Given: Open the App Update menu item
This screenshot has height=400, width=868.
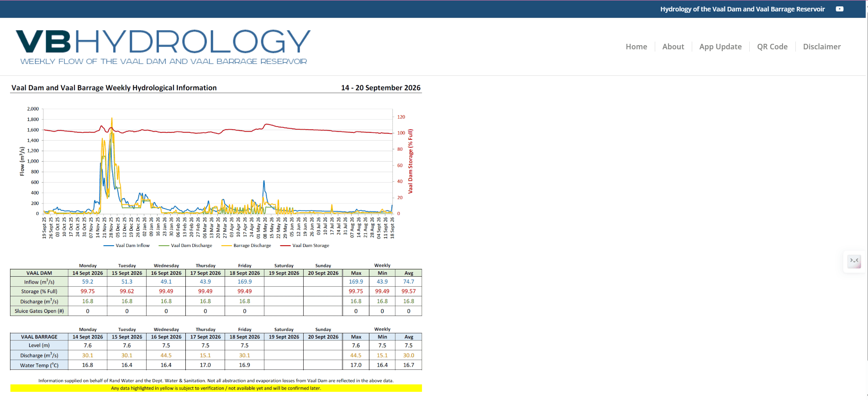Looking at the screenshot, I should click(720, 47).
